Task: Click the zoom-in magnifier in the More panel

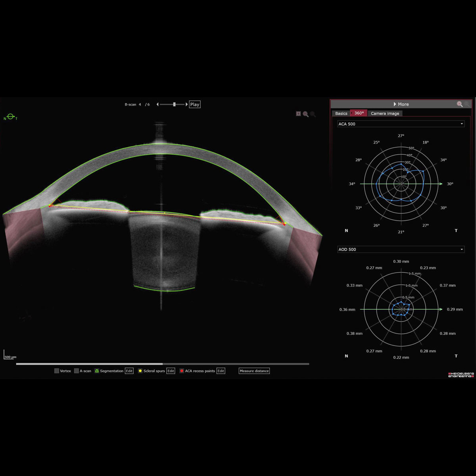Action: [460, 104]
